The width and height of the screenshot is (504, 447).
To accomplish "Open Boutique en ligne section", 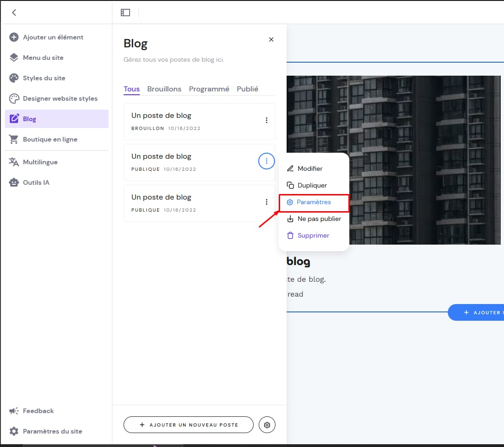I will click(50, 139).
